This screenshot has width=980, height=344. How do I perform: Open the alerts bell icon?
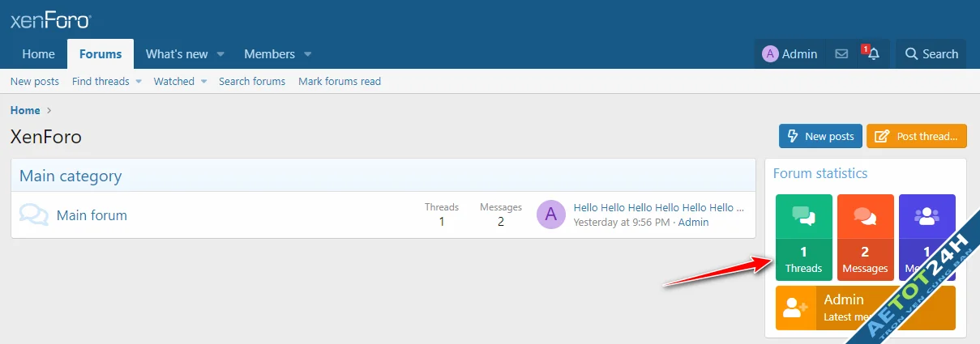pos(873,54)
